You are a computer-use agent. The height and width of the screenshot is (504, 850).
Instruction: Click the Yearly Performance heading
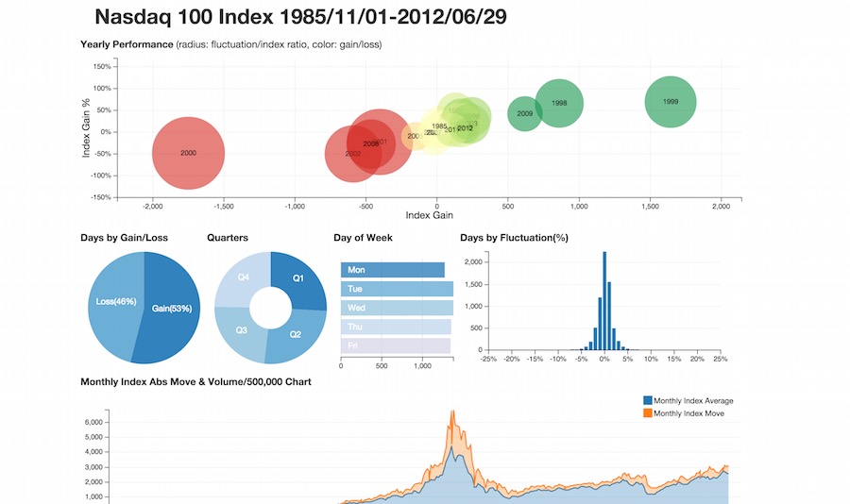[x=127, y=44]
